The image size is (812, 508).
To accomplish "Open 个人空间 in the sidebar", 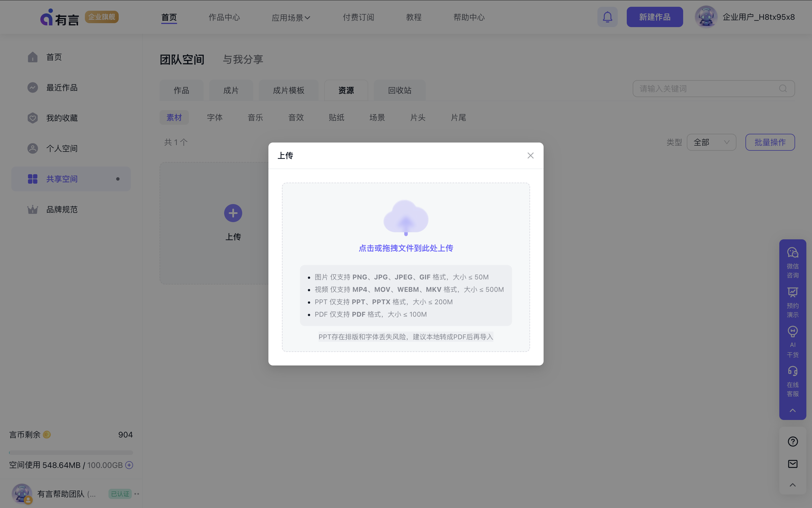I will 71,148.
